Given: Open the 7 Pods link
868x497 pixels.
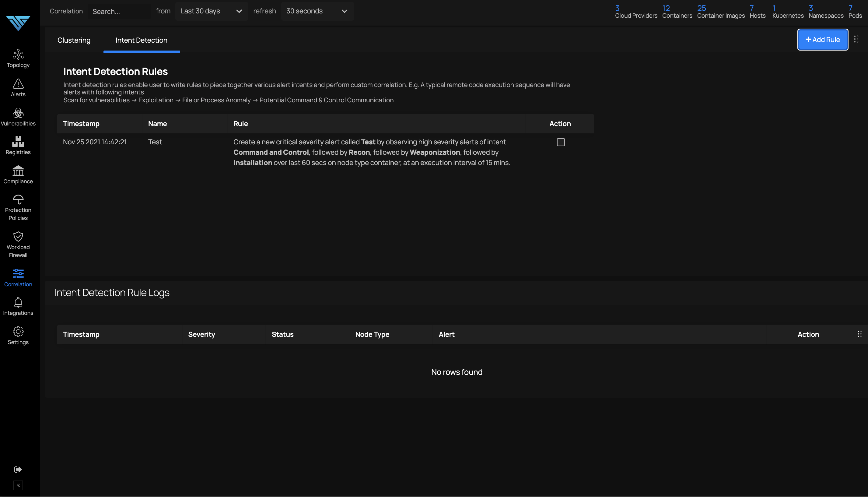Looking at the screenshot, I should [x=855, y=12].
